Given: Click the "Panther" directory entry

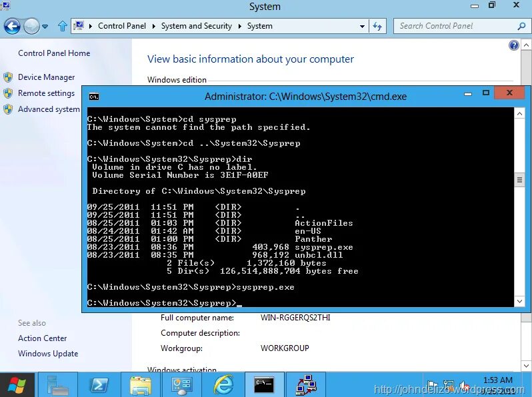Looking at the screenshot, I should click(x=313, y=239).
